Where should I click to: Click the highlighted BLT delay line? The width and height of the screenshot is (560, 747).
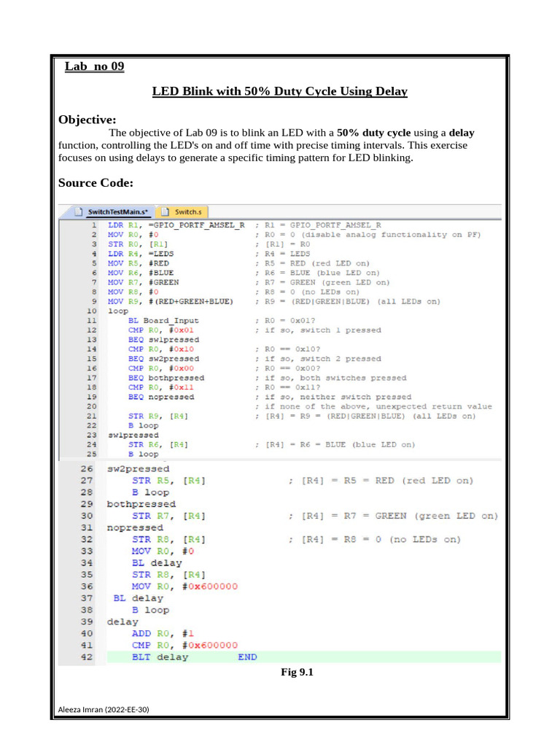click(159, 657)
